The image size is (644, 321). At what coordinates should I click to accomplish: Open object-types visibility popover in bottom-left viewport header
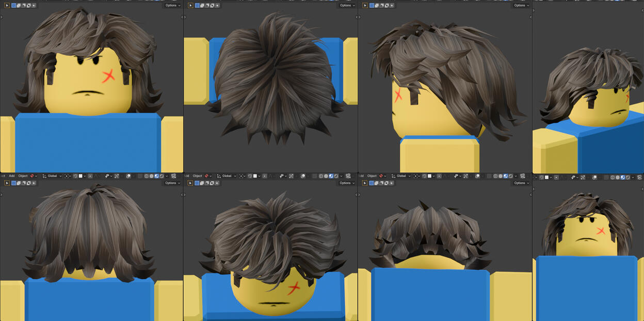coord(108,176)
